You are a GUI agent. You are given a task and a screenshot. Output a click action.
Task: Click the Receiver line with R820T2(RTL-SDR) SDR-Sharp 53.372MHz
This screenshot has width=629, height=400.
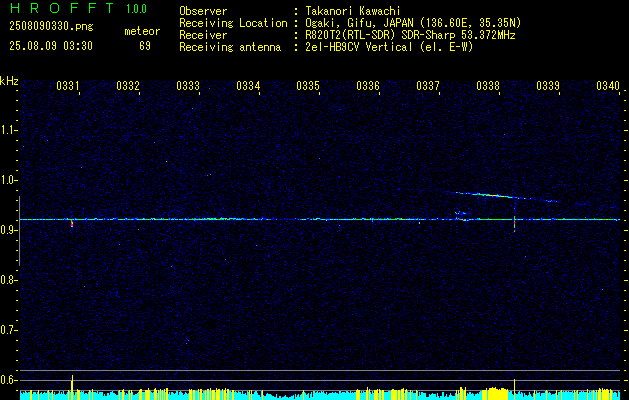(x=347, y=35)
